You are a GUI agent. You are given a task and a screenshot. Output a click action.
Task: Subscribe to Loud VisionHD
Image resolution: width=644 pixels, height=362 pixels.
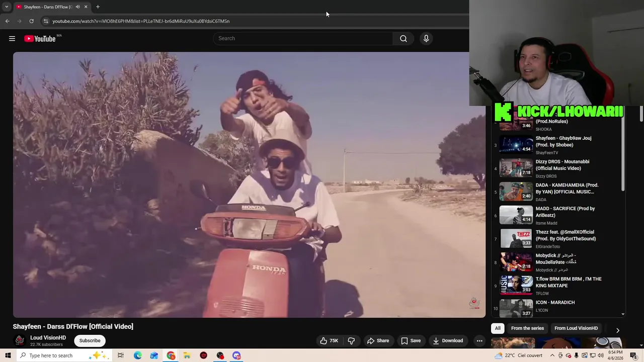click(90, 340)
